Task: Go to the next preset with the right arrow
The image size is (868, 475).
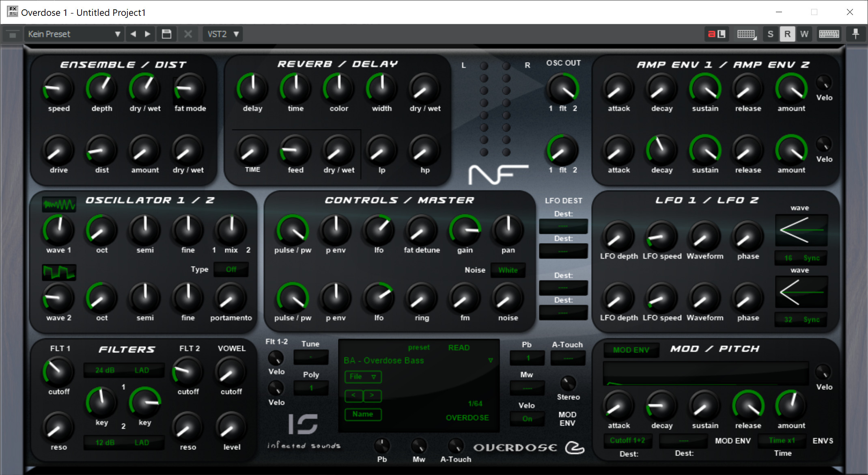Action: coord(148,34)
